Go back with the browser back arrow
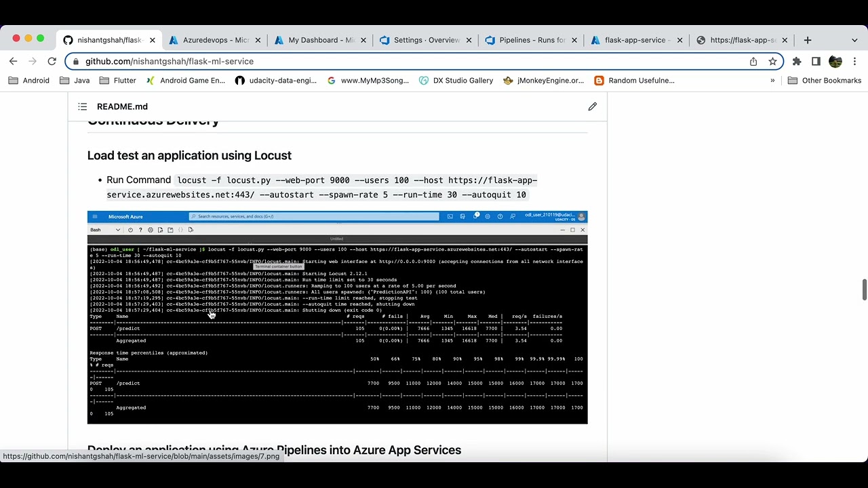This screenshot has width=868, height=488. [14, 61]
